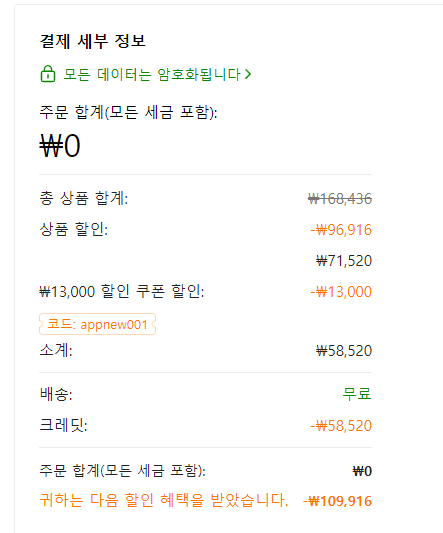Select the '총 상품 합계:' label
This screenshot has height=533, width=443.
pyautogui.click(x=84, y=199)
